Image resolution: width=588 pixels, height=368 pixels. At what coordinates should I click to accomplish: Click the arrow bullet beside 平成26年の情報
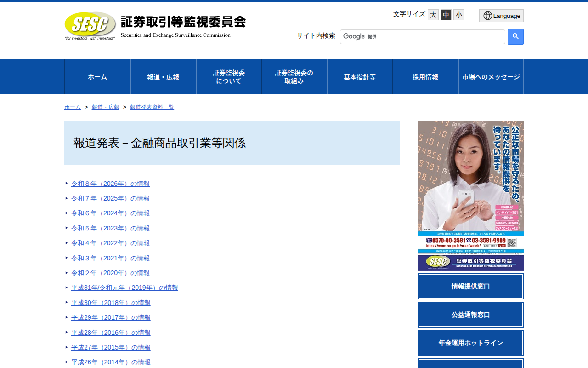tap(66, 362)
